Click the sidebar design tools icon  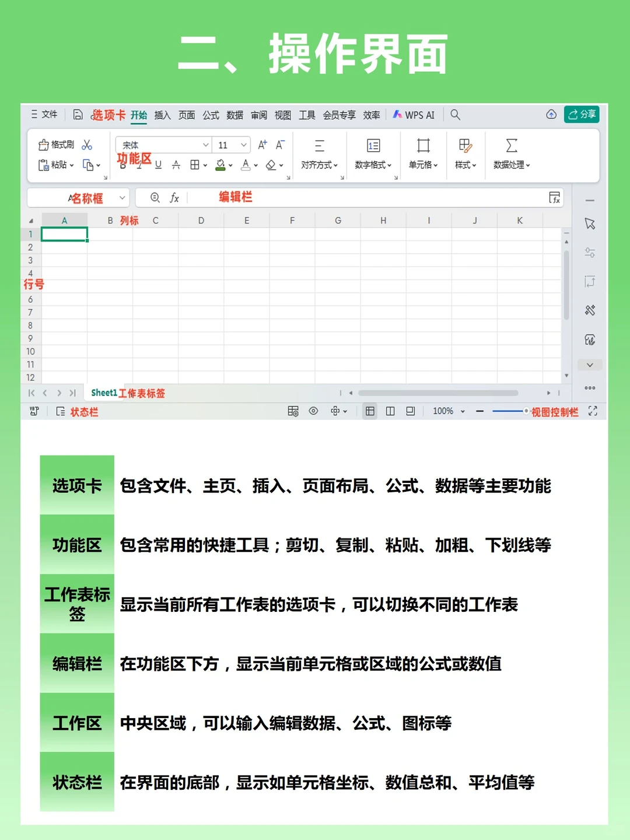[x=590, y=310]
